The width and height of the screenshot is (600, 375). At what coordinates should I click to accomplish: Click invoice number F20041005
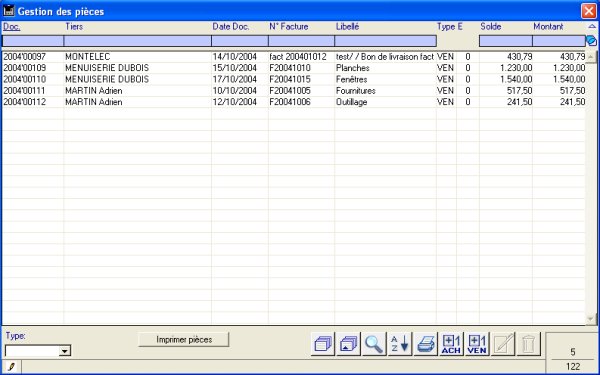[x=290, y=91]
